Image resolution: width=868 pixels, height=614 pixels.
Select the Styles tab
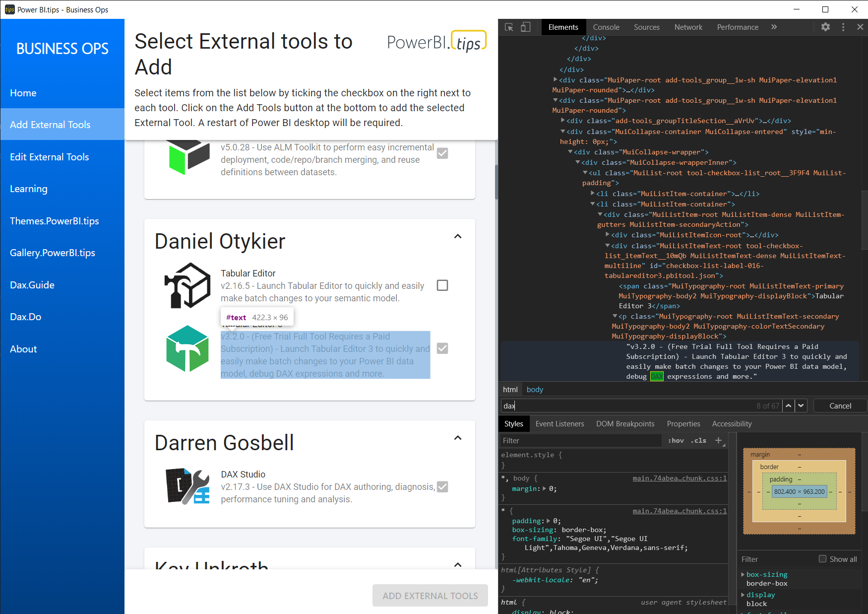click(514, 424)
